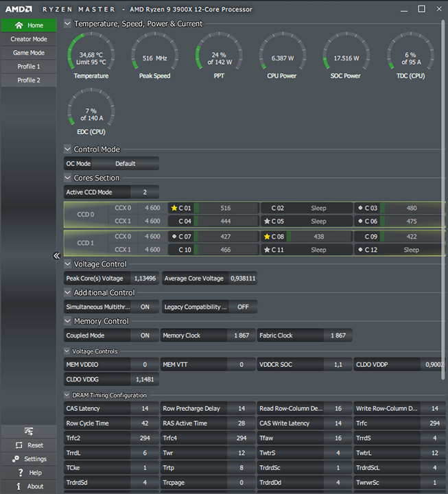
Task: Toggle Coupled Mode ON value
Action: (145, 336)
